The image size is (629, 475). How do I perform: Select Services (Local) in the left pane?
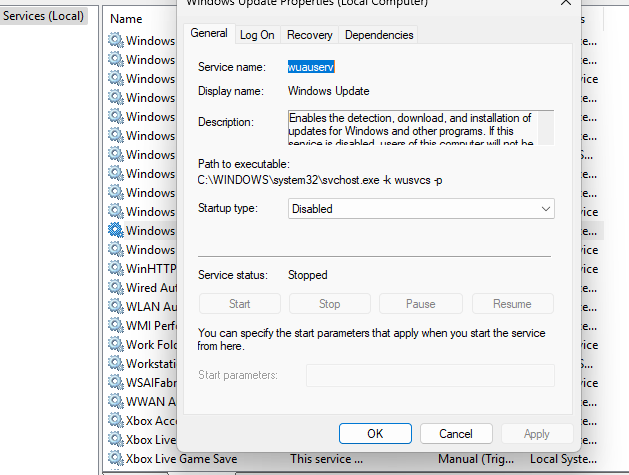coord(43,16)
